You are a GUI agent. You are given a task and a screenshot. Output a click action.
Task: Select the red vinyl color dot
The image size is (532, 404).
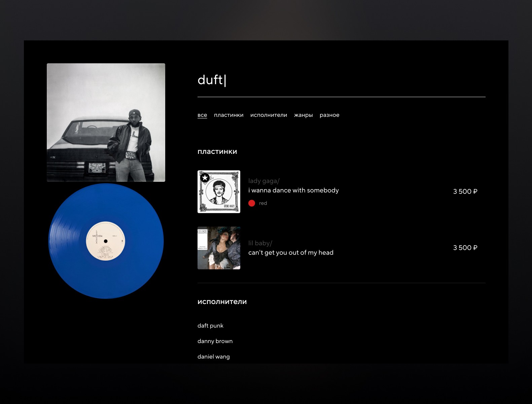[252, 203]
